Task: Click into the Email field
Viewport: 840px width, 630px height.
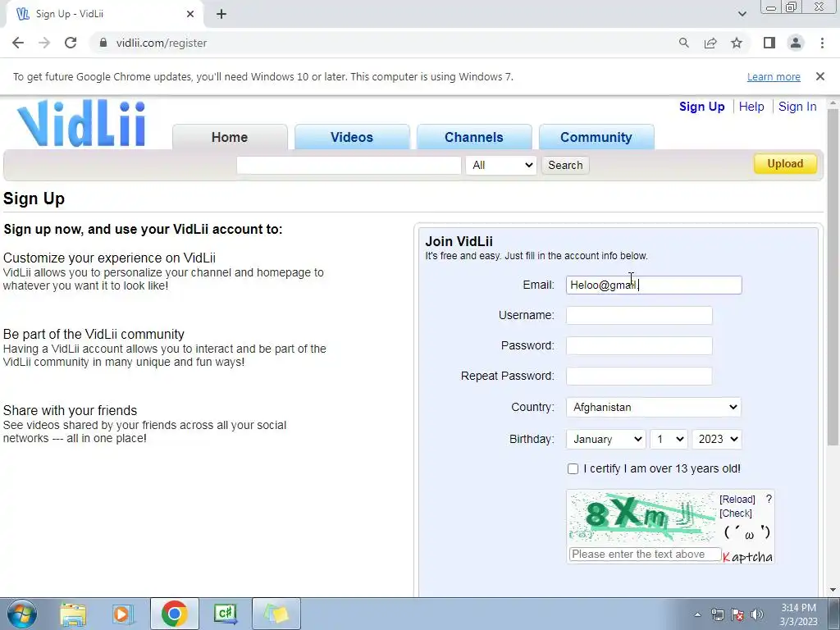Action: (x=654, y=285)
